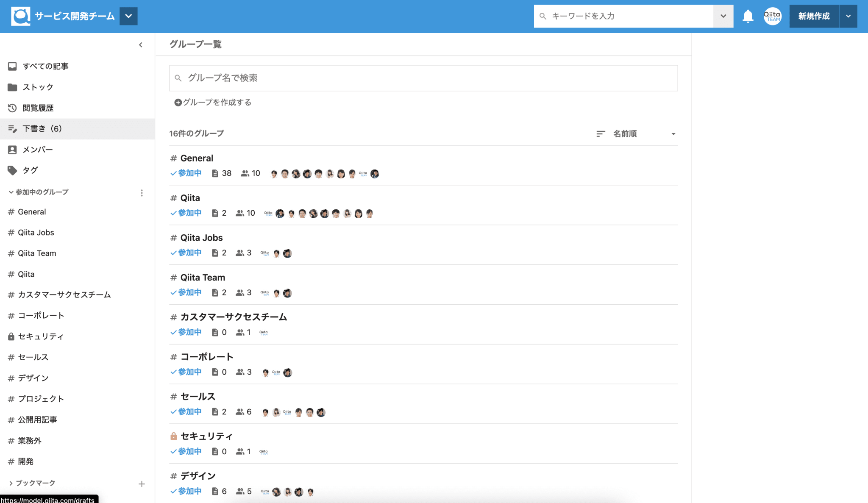This screenshot has height=503, width=868.
Task: Click the グループ名で検索 search field
Action: pyautogui.click(x=423, y=78)
